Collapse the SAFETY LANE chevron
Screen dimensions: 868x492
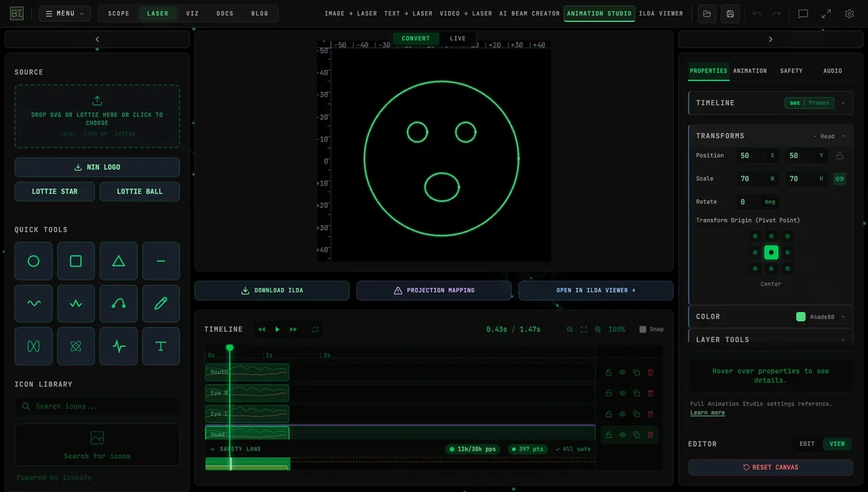[212, 449]
